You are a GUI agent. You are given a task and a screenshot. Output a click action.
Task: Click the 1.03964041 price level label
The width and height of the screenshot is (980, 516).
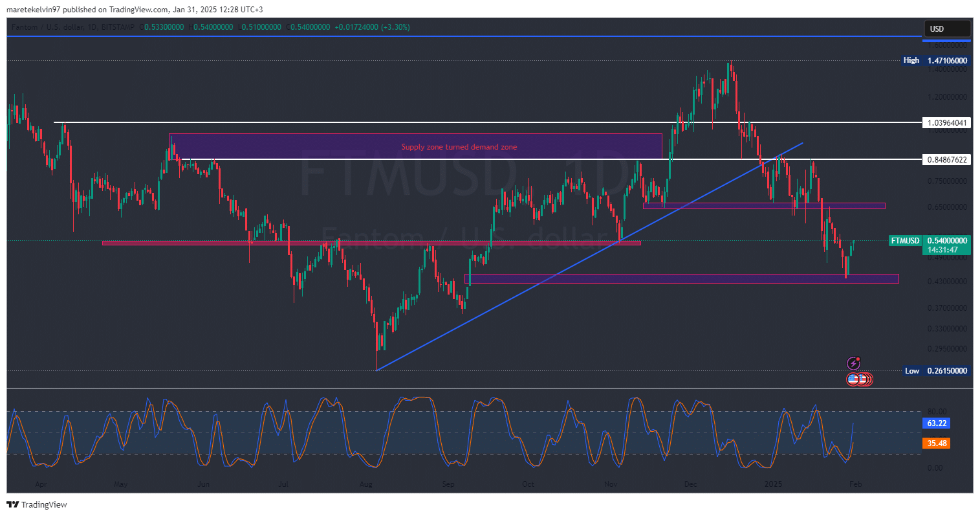tap(947, 122)
